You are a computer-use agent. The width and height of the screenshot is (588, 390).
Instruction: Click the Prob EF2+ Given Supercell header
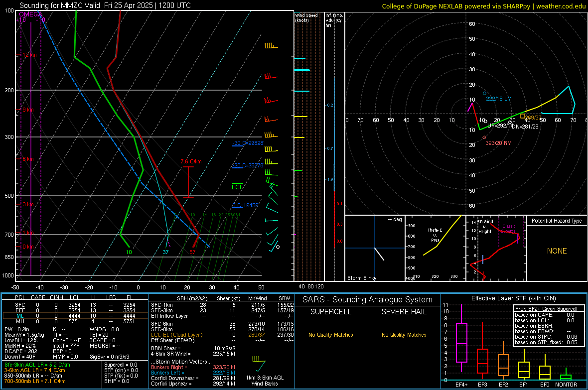pyautogui.click(x=546, y=309)
